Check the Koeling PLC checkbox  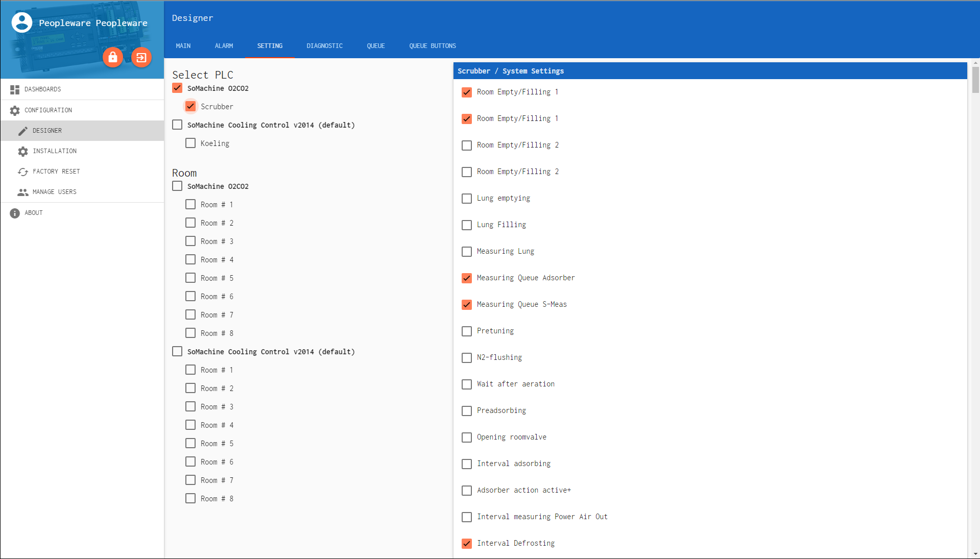pos(190,143)
